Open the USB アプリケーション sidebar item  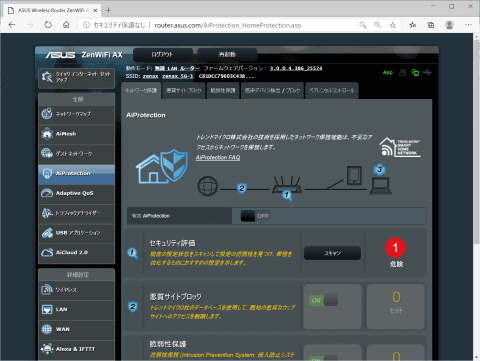tap(76, 233)
